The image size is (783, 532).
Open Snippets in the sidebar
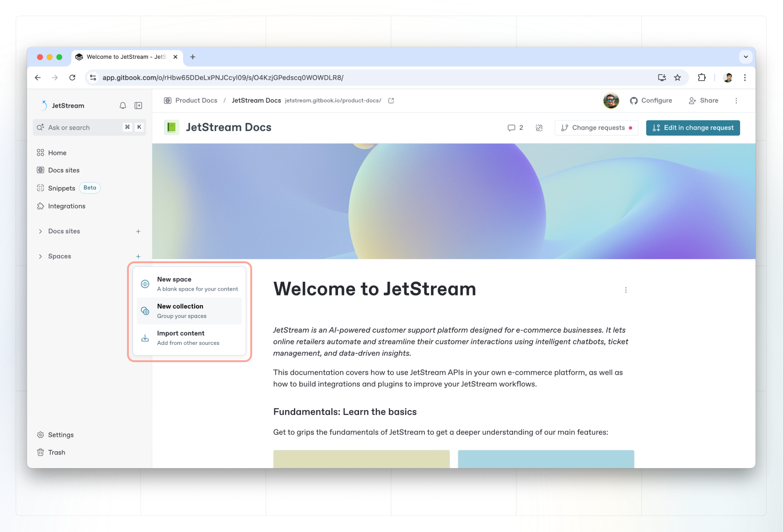pyautogui.click(x=62, y=188)
